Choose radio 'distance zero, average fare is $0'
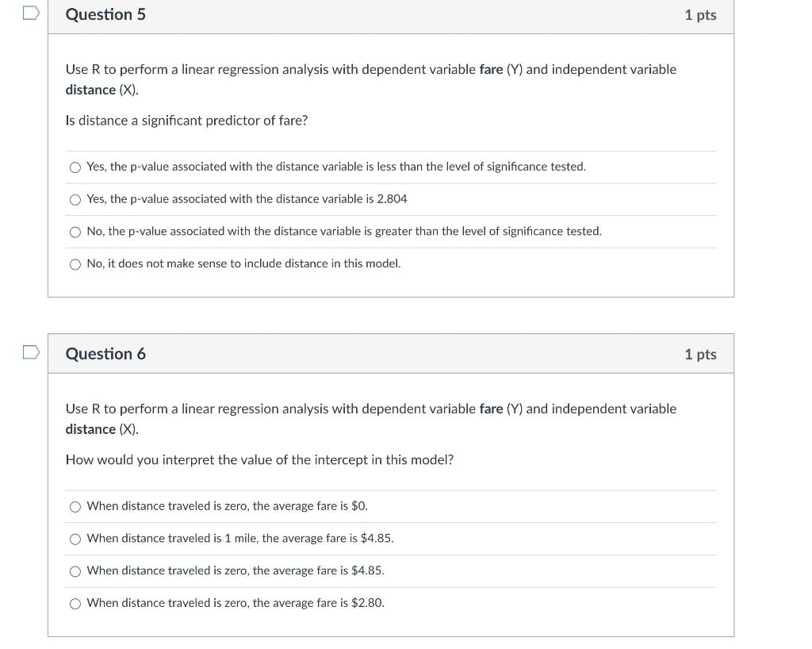The height and width of the screenshot is (649, 812). 75,506
